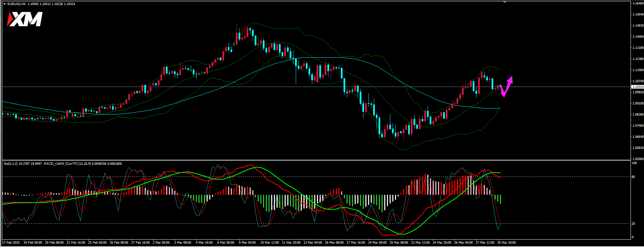Click the 30 Mar 20:00 time label
644x247 pixels.
click(x=506, y=243)
